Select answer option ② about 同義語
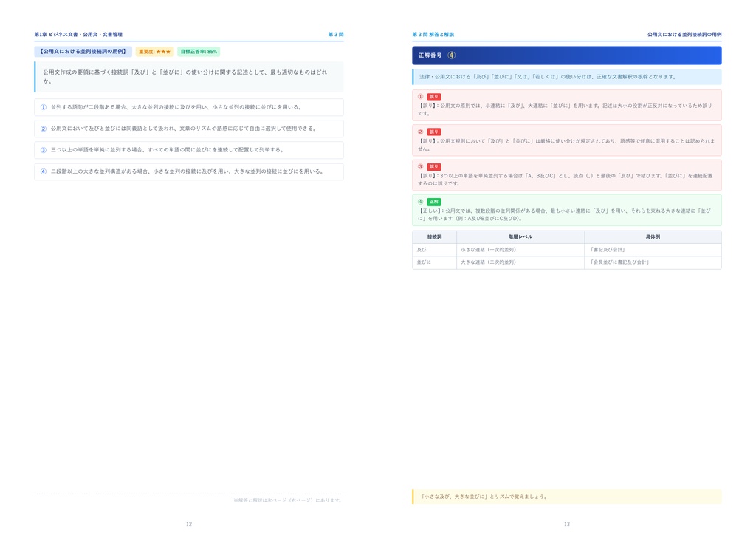The height and width of the screenshot is (535, 756). pyautogui.click(x=188, y=129)
